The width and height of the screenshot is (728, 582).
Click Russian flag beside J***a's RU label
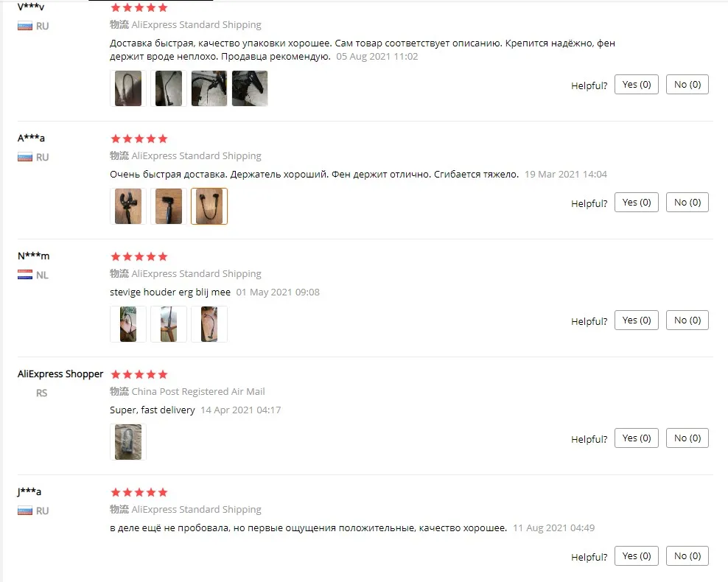point(25,511)
